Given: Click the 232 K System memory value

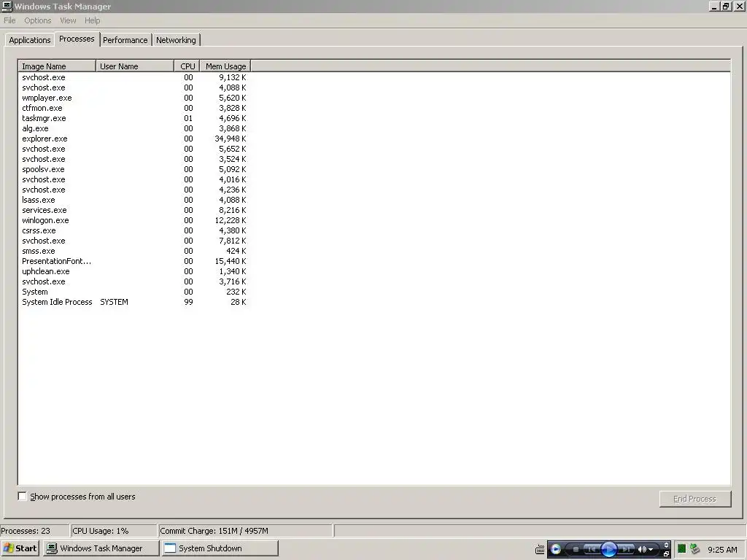Looking at the screenshot, I should tap(236, 292).
